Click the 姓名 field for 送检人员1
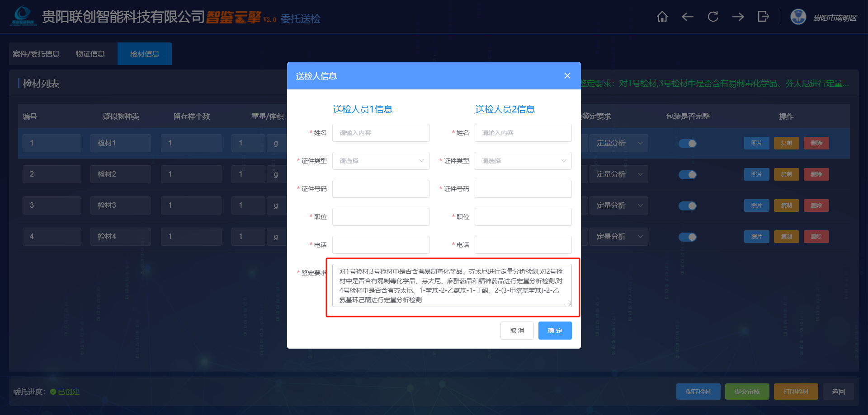This screenshot has width=868, height=415. pos(381,133)
